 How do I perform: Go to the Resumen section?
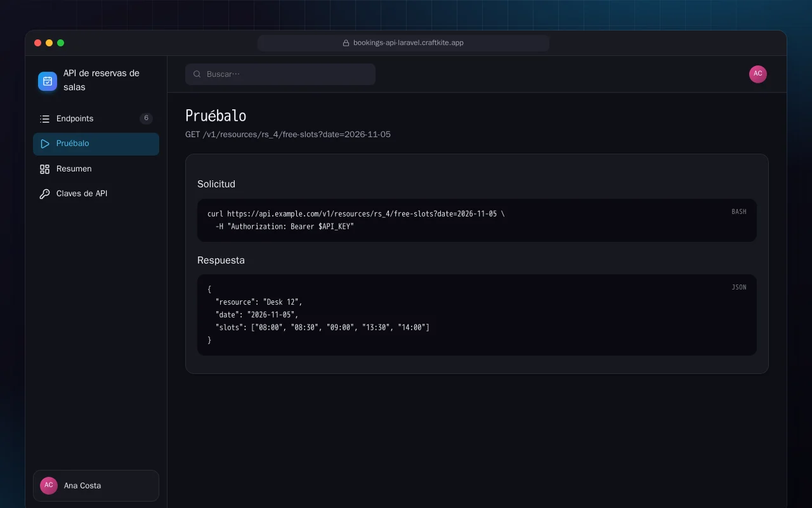(96, 169)
